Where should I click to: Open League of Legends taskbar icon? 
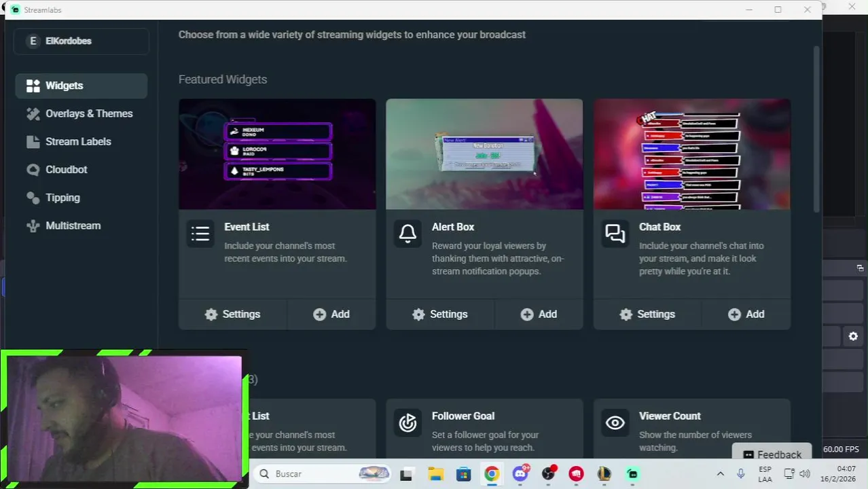[604, 474]
